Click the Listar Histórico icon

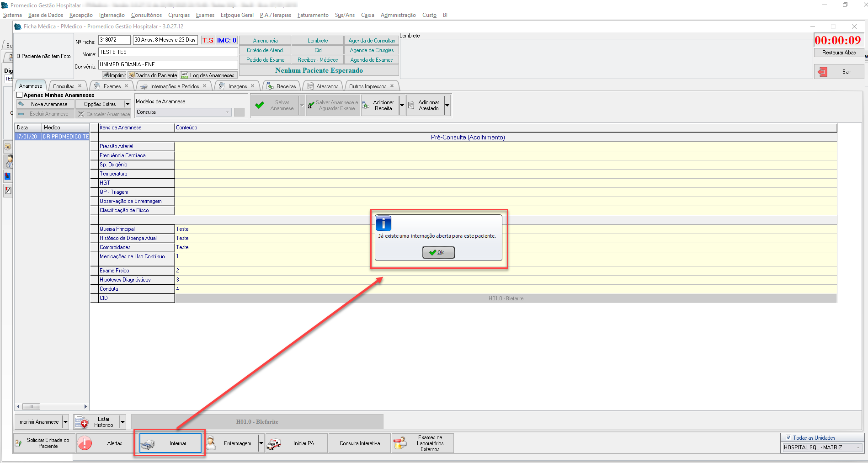pyautogui.click(x=81, y=422)
